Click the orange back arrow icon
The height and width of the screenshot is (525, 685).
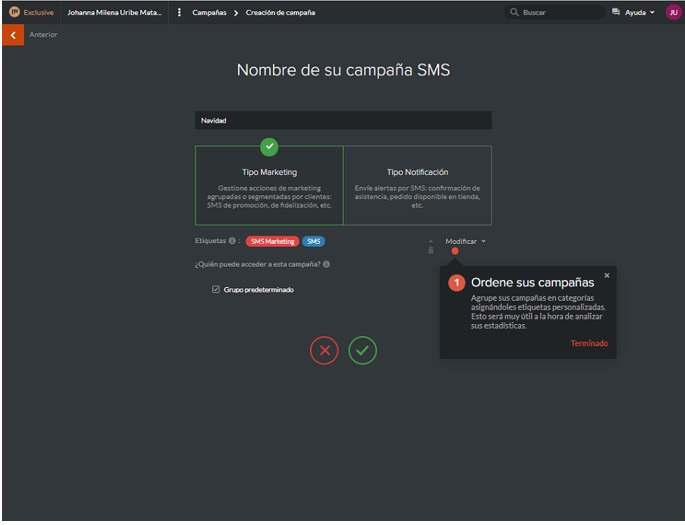[12, 35]
